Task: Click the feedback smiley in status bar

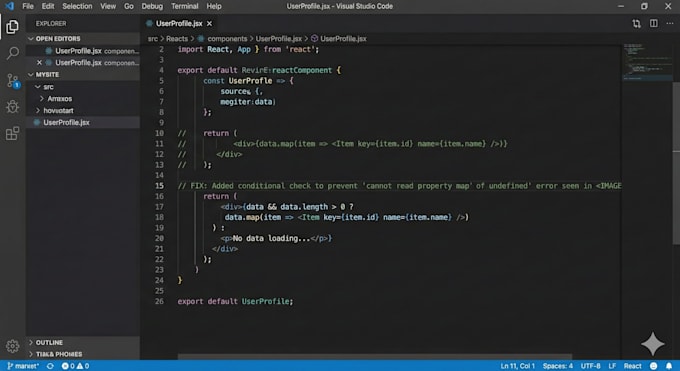Action: pos(654,366)
